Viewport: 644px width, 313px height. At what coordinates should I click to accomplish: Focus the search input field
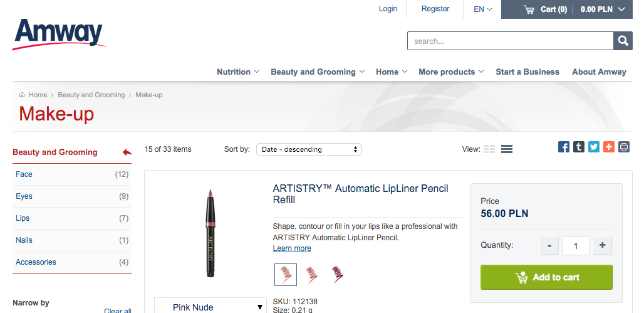point(511,41)
